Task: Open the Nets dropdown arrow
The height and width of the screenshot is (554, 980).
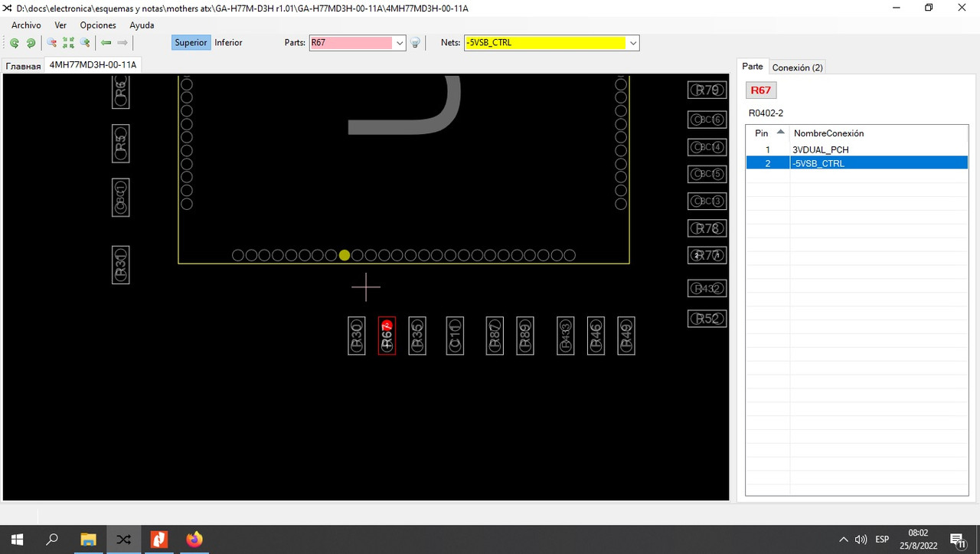Action: click(x=633, y=43)
